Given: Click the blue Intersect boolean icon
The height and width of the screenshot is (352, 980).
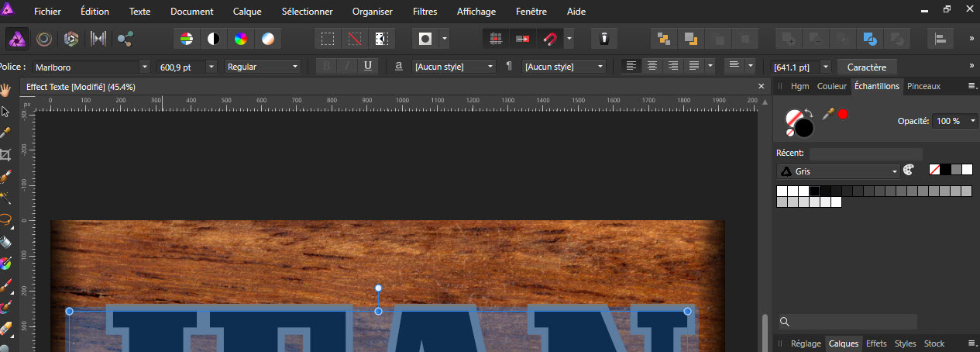Looking at the screenshot, I should tap(871, 38).
